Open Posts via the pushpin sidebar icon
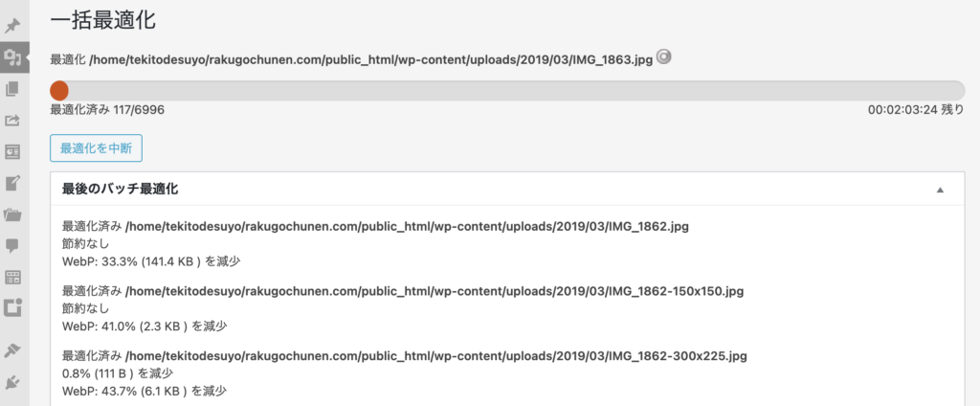The image size is (980, 406). click(11, 27)
